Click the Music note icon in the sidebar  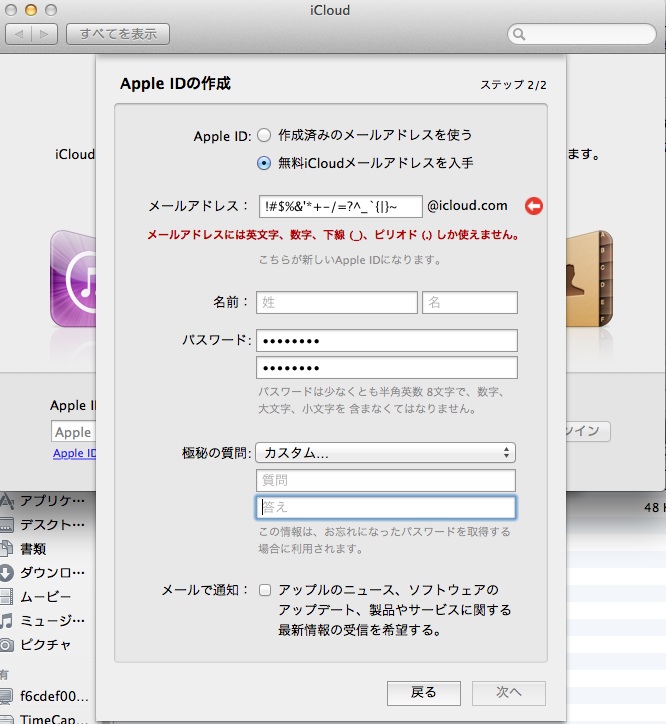pos(6,621)
